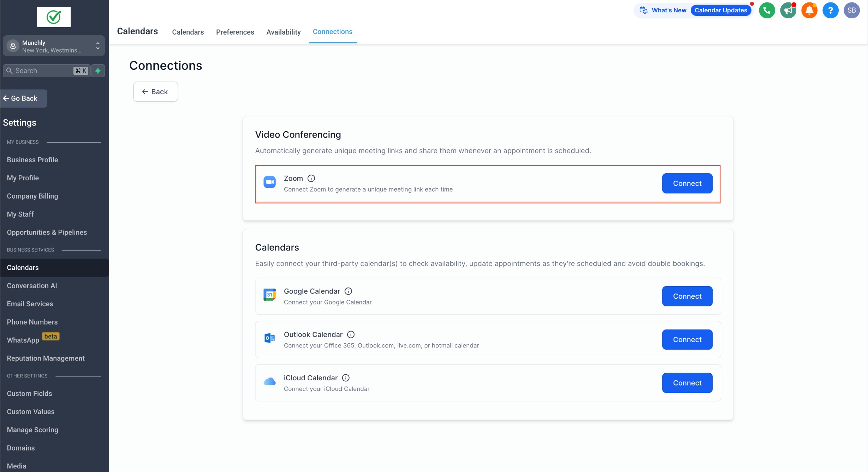Open the What's New link
868x472 pixels.
coord(669,10)
